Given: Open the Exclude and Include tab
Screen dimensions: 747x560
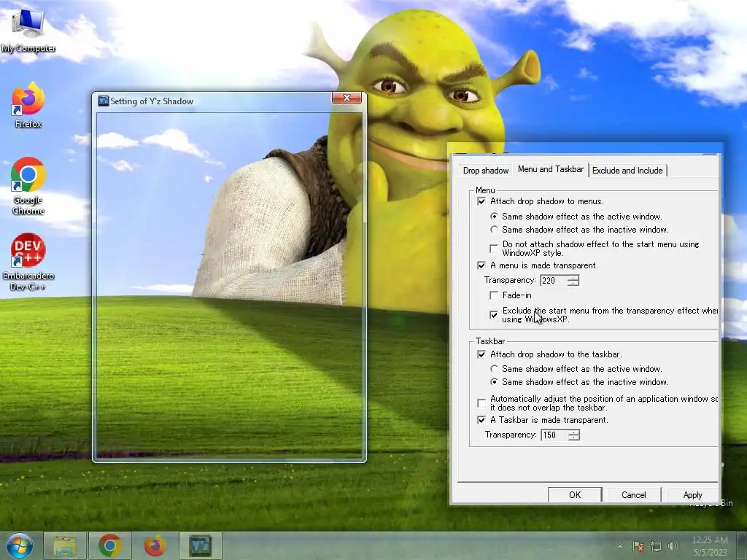Looking at the screenshot, I should click(627, 171).
